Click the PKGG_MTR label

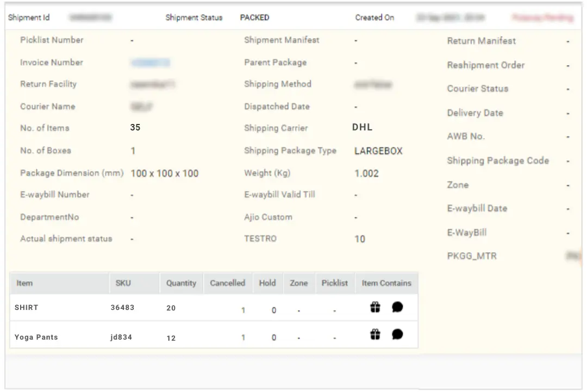[472, 256]
